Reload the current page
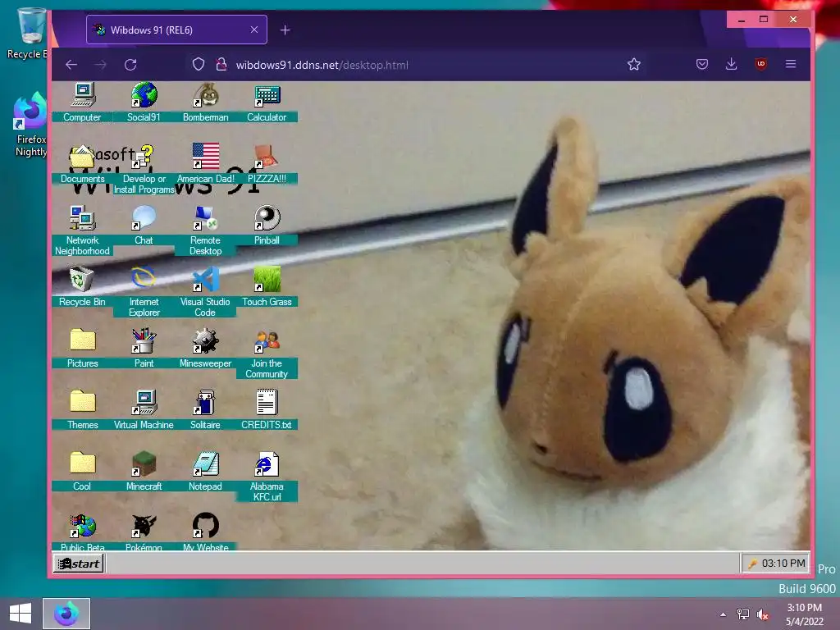The height and width of the screenshot is (630, 840). click(x=130, y=65)
